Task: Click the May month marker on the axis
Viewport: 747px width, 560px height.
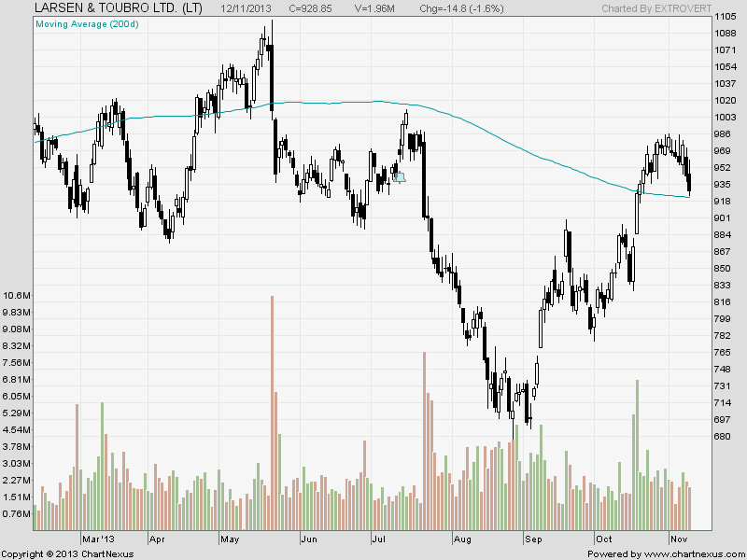Action: 230,539
